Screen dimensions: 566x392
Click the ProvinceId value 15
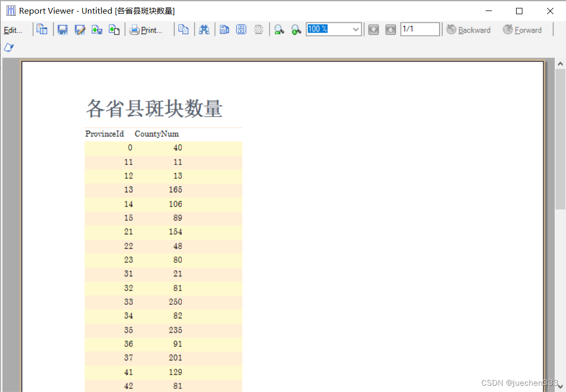pyautogui.click(x=129, y=218)
